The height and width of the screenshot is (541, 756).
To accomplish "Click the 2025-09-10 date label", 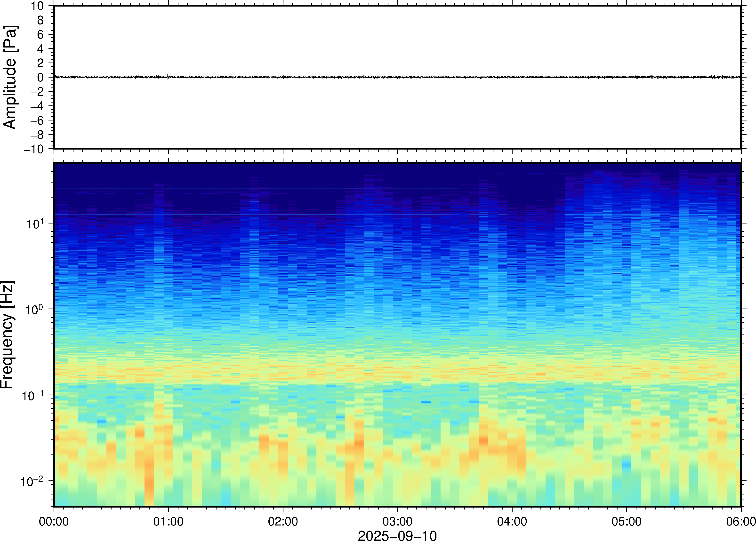I will [397, 536].
